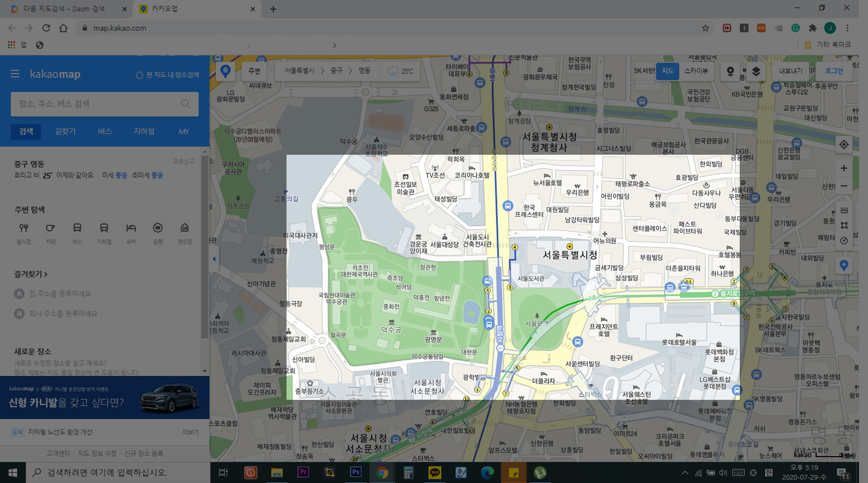Click 오류신고 error report link

[x=184, y=161]
